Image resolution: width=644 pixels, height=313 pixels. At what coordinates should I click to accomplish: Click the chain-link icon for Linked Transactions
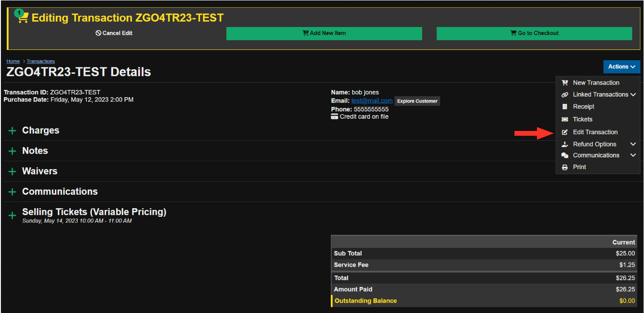point(565,95)
